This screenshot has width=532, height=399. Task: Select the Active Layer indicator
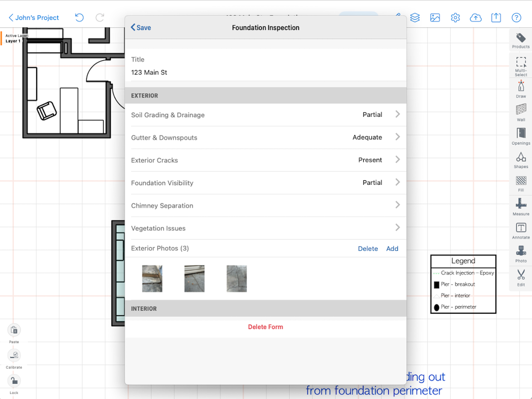pos(15,38)
